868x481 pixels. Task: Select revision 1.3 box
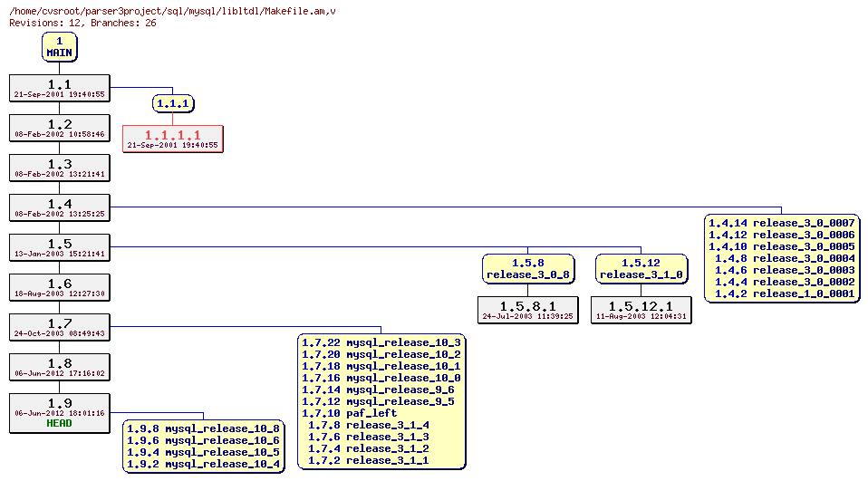point(59,168)
